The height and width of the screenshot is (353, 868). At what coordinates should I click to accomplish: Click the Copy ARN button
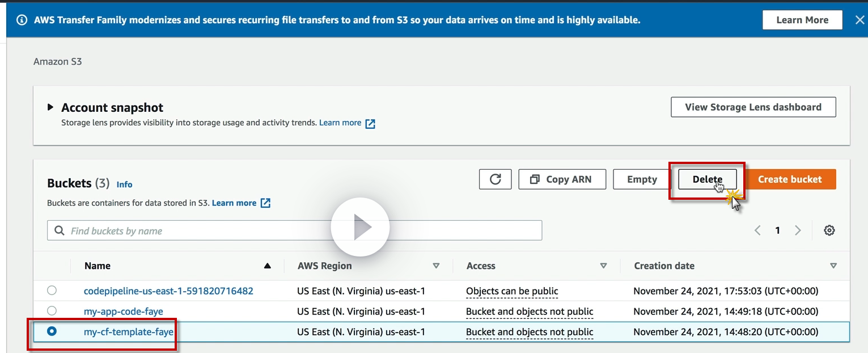click(x=562, y=179)
